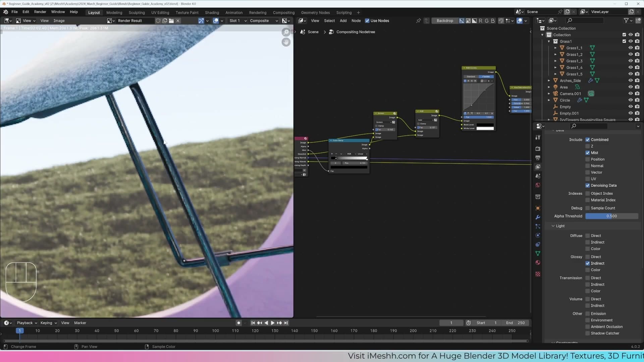Expand the Grass1_1 outliner item
644x362 pixels.
tap(555, 48)
